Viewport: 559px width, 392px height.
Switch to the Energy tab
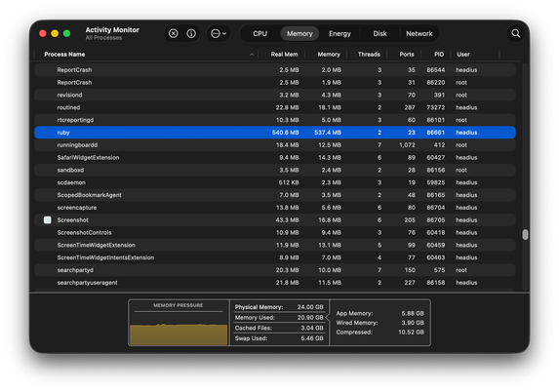[339, 33]
